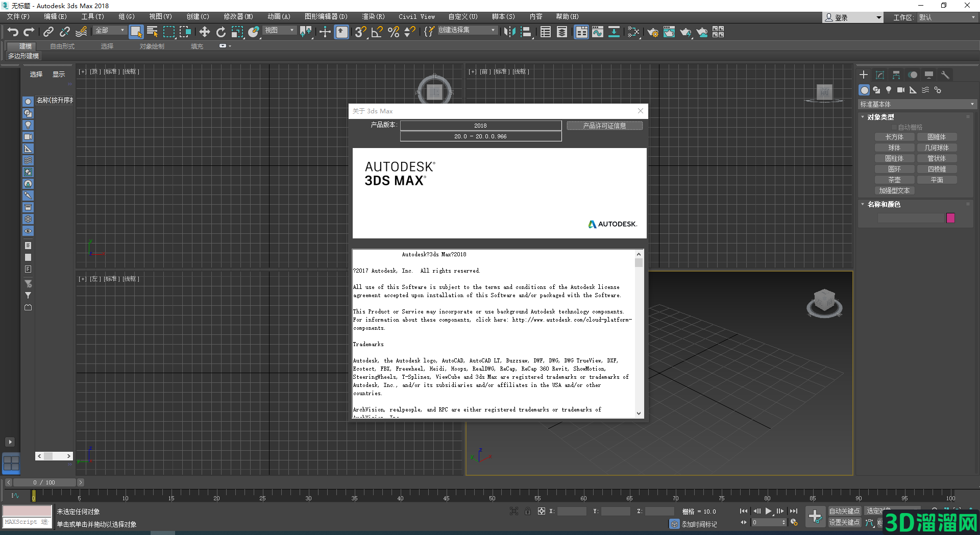Click the 产品许可证信息 button
The width and height of the screenshot is (980, 535).
click(x=604, y=126)
